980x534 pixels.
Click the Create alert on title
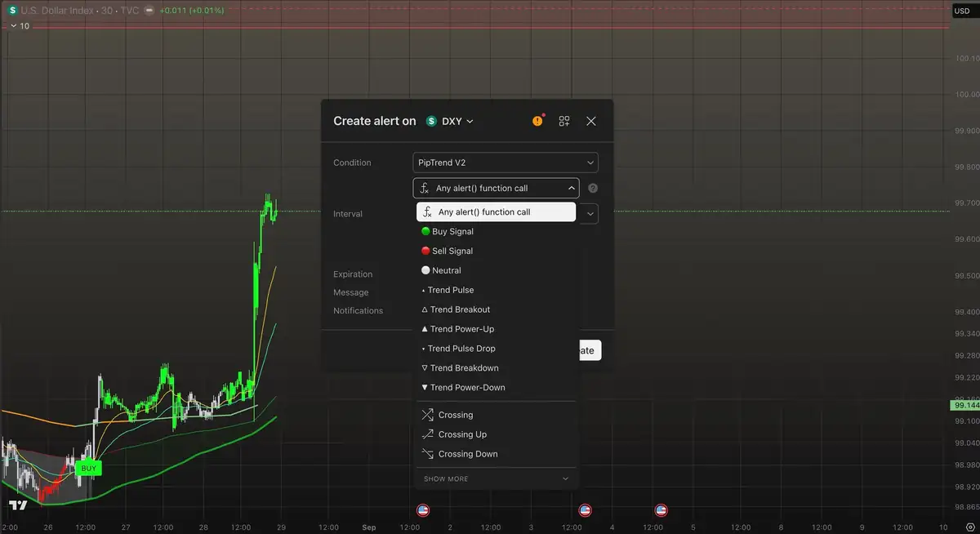[374, 121]
